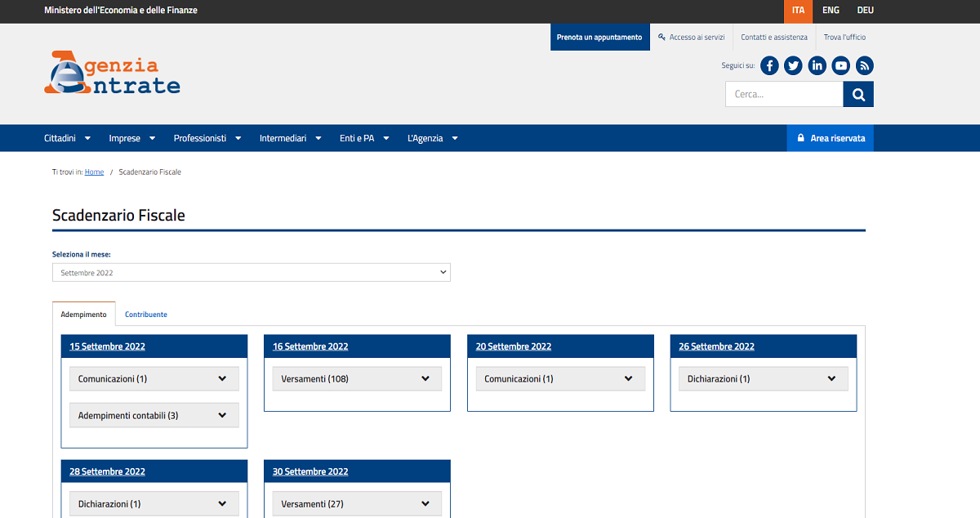Switch to the Contribuente tab
Image resolution: width=980 pixels, height=518 pixels.
coord(146,315)
